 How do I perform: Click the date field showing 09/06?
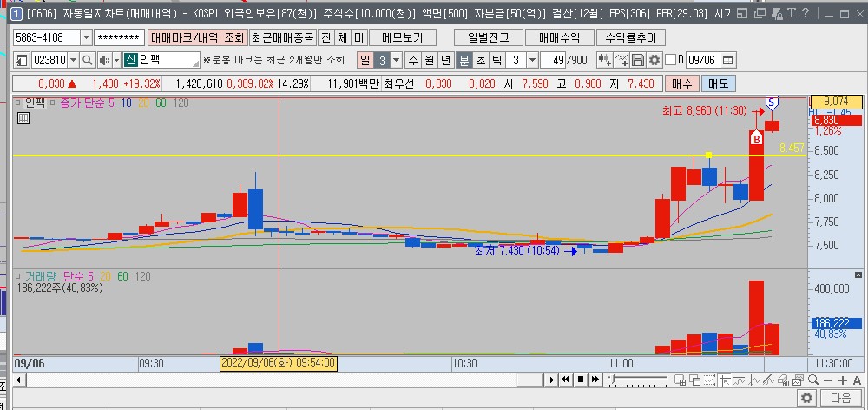(x=703, y=60)
